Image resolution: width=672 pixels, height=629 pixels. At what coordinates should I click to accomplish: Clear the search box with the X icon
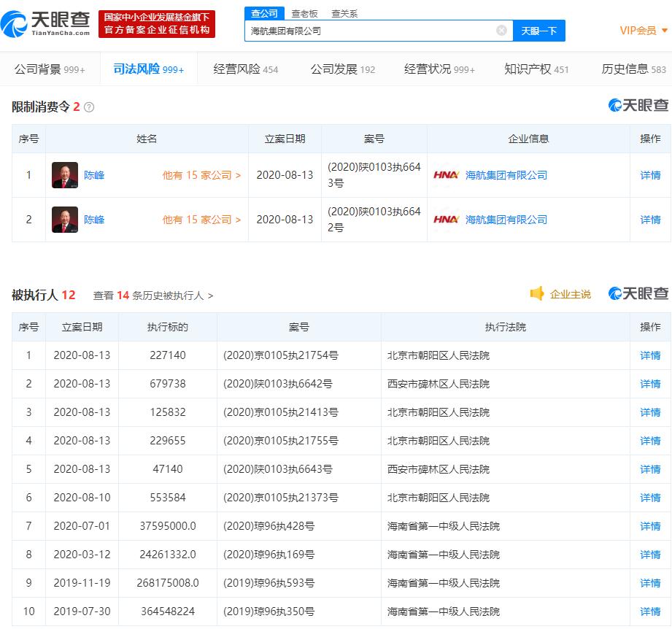501,31
